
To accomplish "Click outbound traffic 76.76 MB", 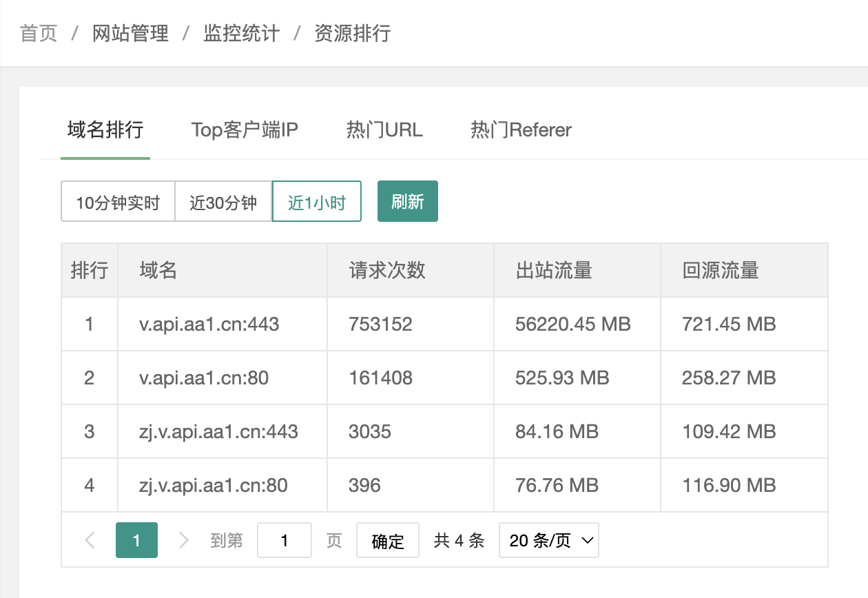I will click(557, 486).
